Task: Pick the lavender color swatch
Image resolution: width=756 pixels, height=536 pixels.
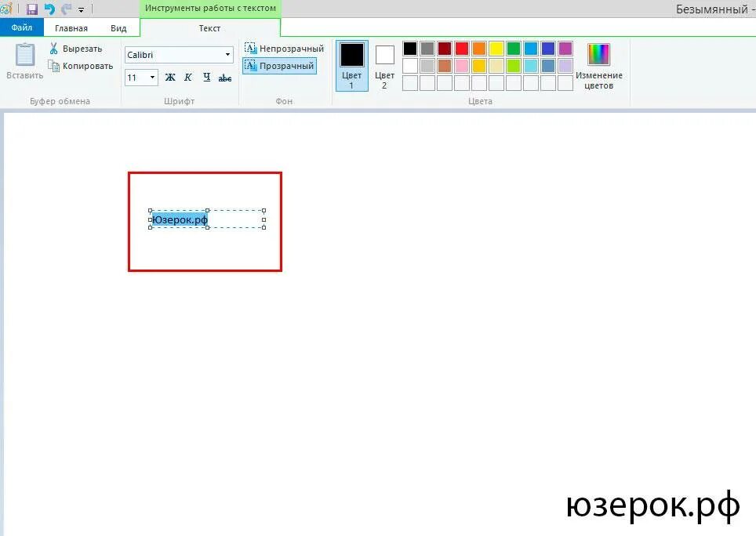Action: tap(565, 66)
